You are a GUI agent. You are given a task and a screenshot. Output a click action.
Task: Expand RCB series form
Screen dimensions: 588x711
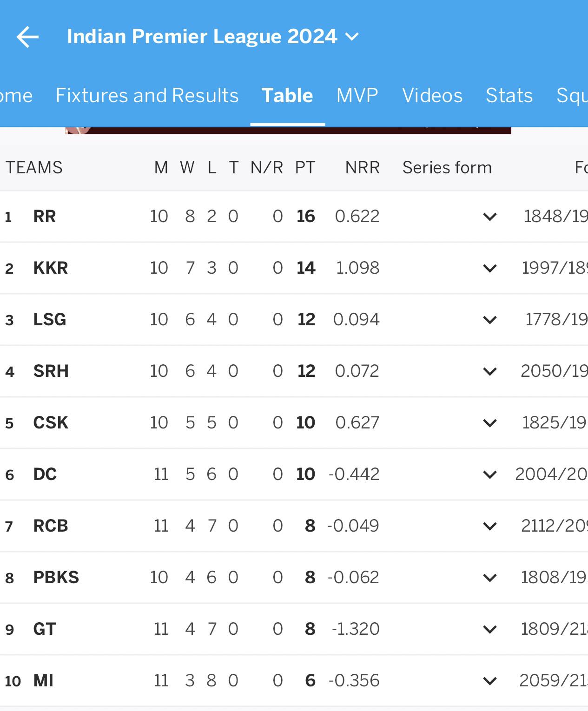point(490,526)
